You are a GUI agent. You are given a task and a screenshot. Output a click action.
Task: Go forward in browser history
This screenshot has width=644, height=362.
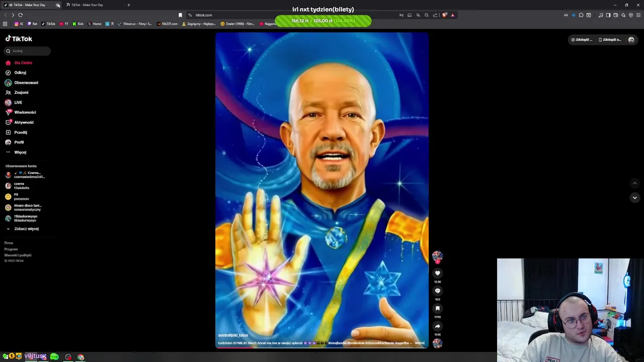pos(13,15)
